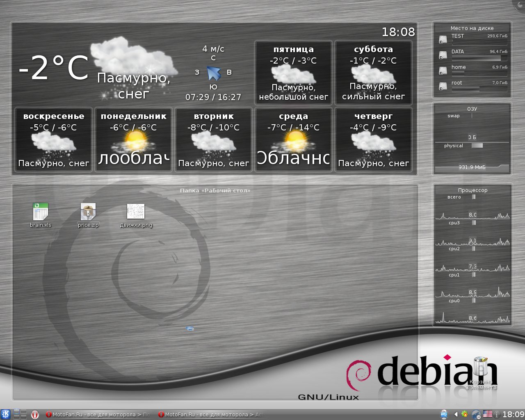Activate first MotoFan.Ru Opera taskbar entry
The width and height of the screenshot is (525, 420).
click(x=98, y=414)
